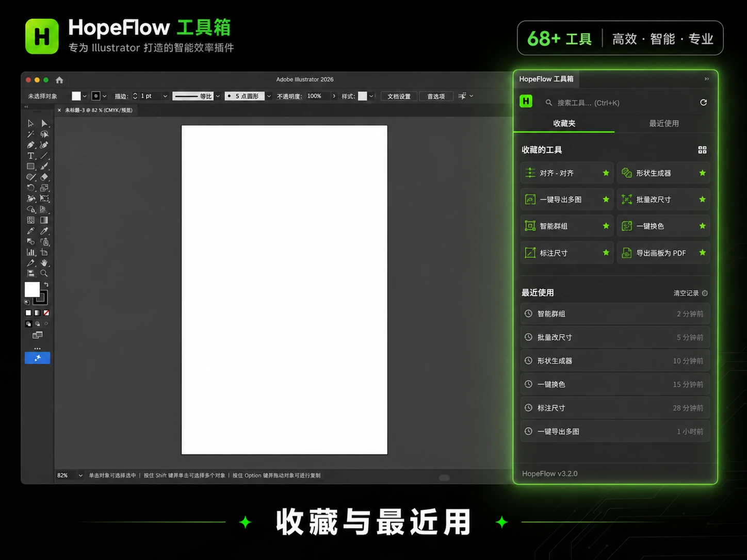Select the Line Segment tool
747x560 pixels.
[x=44, y=156]
